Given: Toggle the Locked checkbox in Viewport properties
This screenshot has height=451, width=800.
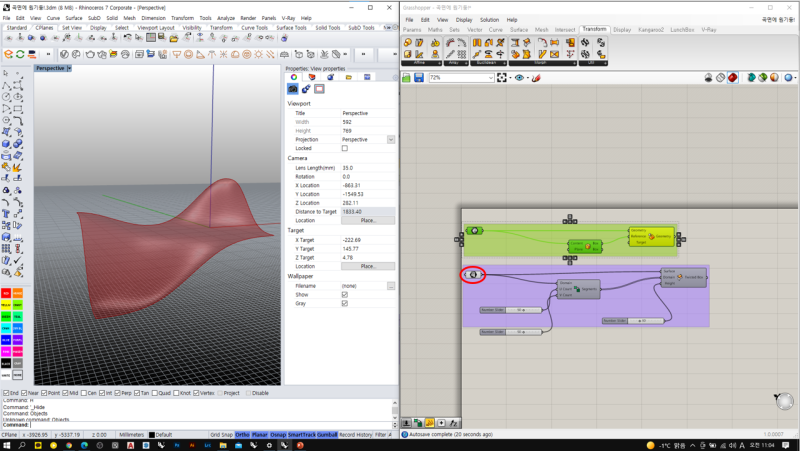Looking at the screenshot, I should click(345, 148).
